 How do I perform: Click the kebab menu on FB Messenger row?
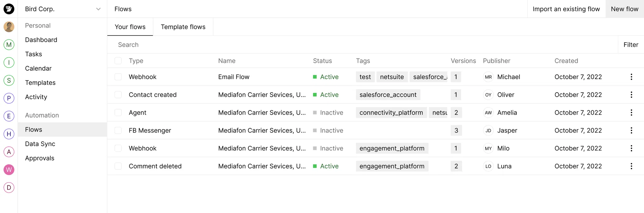pyautogui.click(x=631, y=130)
